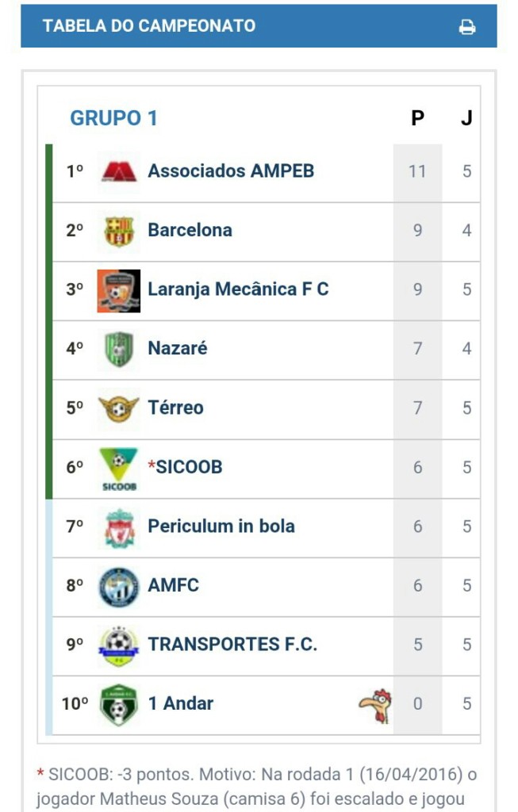Viewport: 518px width, 812px height.
Task: Click the Periculum in bola crest
Action: (119, 527)
